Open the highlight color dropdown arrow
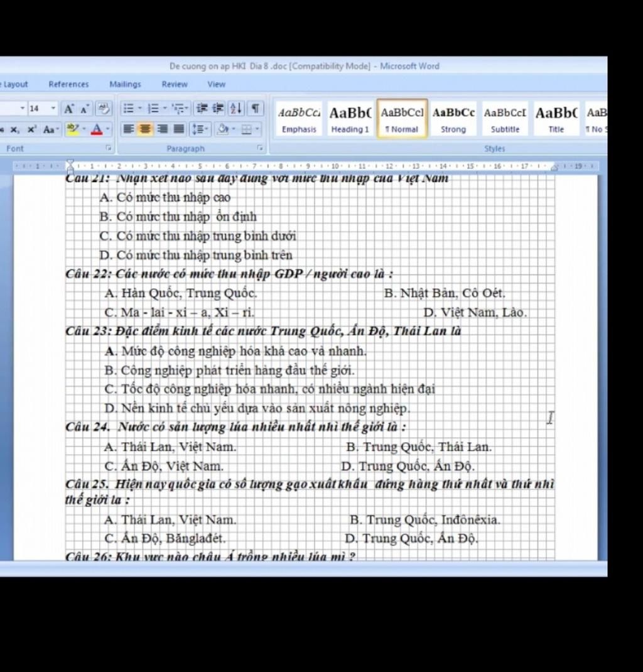The width and height of the screenshot is (643, 672). click(x=84, y=129)
